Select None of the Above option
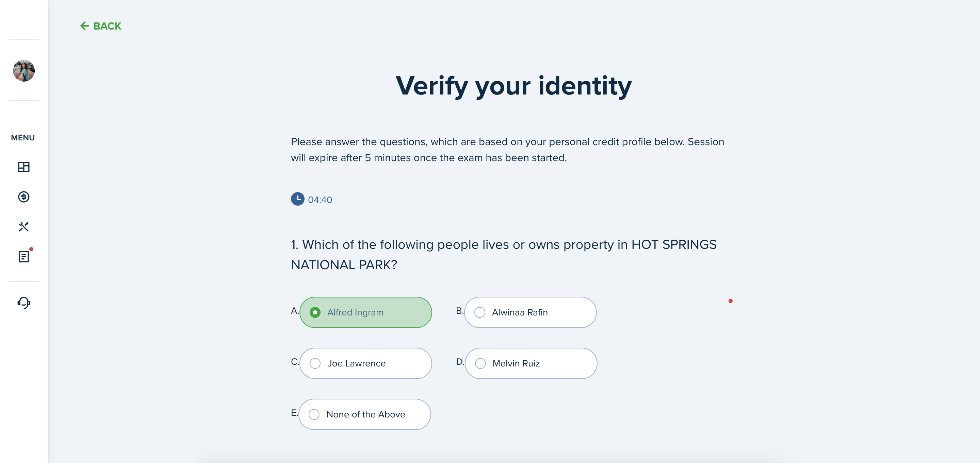The image size is (980, 463). 364,414
